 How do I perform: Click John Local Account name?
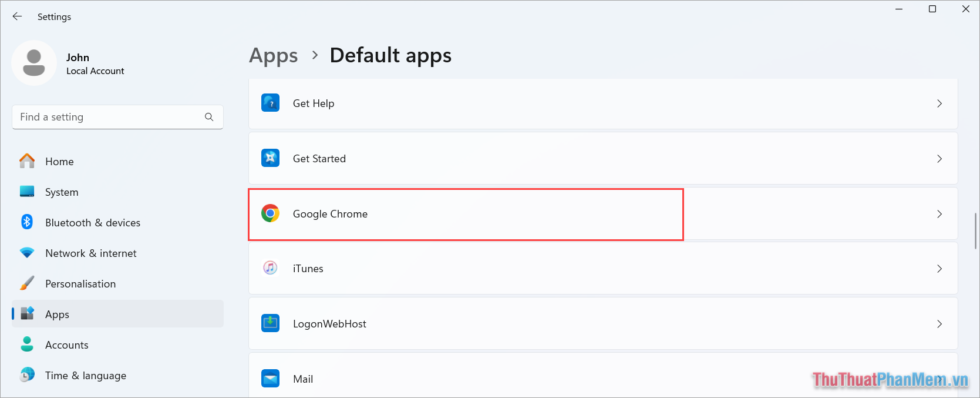pyautogui.click(x=95, y=63)
